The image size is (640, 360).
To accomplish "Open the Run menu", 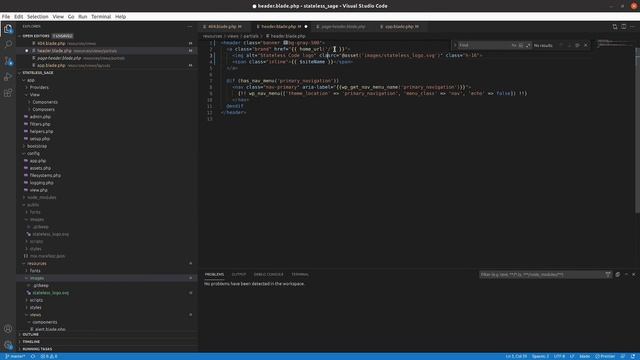I will pyautogui.click(x=82, y=17).
